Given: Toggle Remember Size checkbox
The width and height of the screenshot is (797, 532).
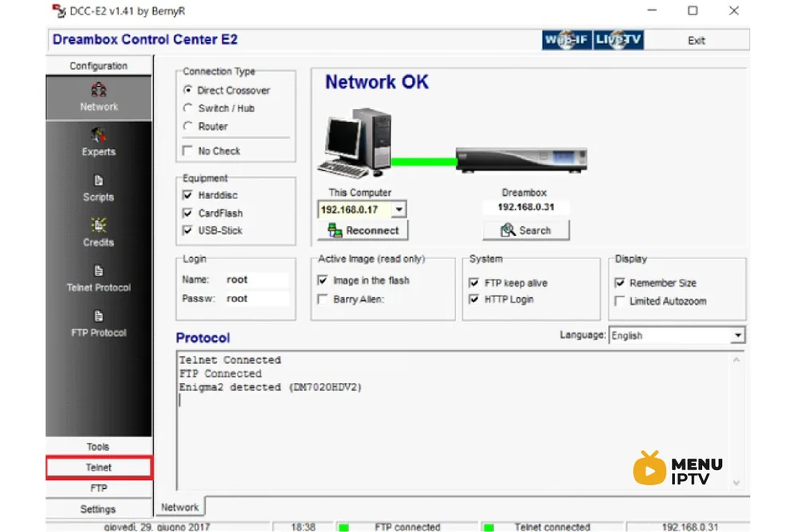Looking at the screenshot, I should [619, 283].
